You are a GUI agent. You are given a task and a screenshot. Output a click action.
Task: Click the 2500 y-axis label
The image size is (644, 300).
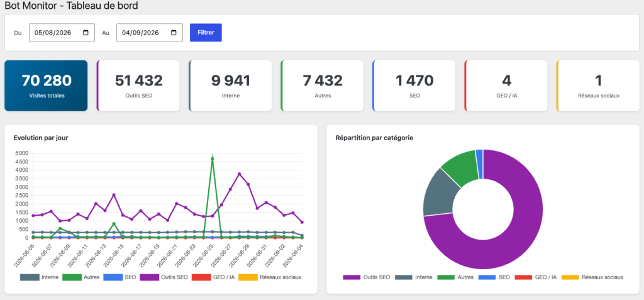[21, 195]
